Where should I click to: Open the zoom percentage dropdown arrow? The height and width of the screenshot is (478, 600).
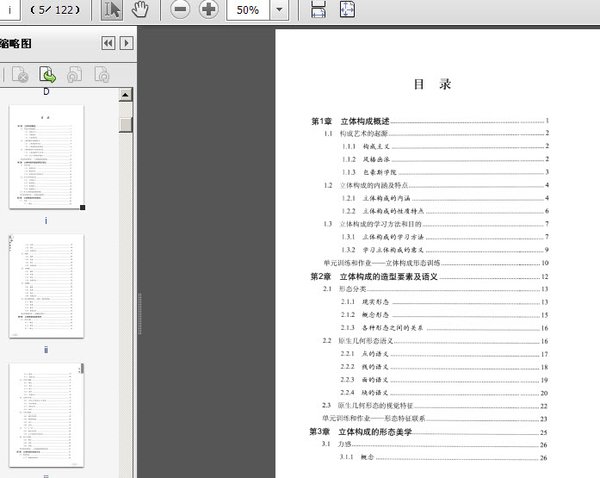279,11
